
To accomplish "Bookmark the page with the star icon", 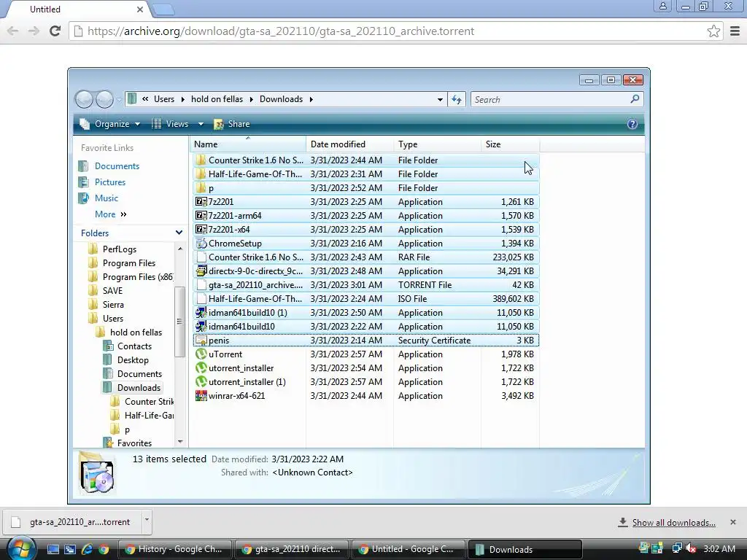I will click(x=713, y=31).
